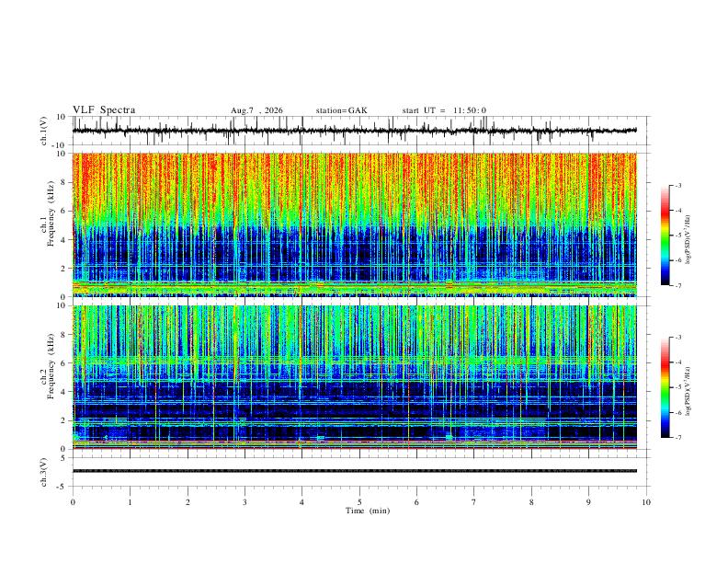This screenshot has height=563, width=728.
Task: Click the 10 minute tick on time axis
Action: point(646,502)
